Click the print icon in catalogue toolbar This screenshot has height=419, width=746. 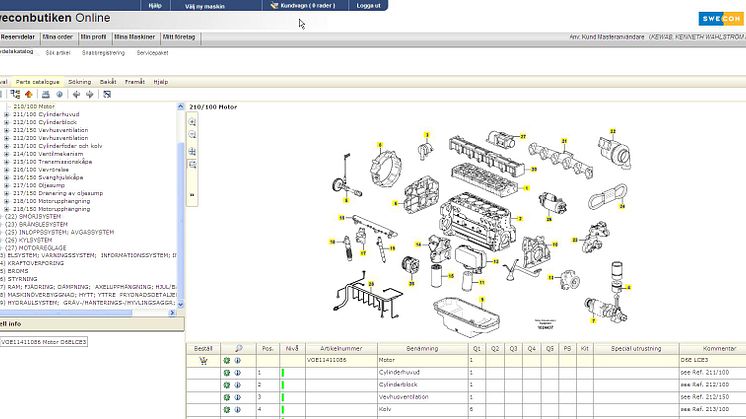pos(46,95)
